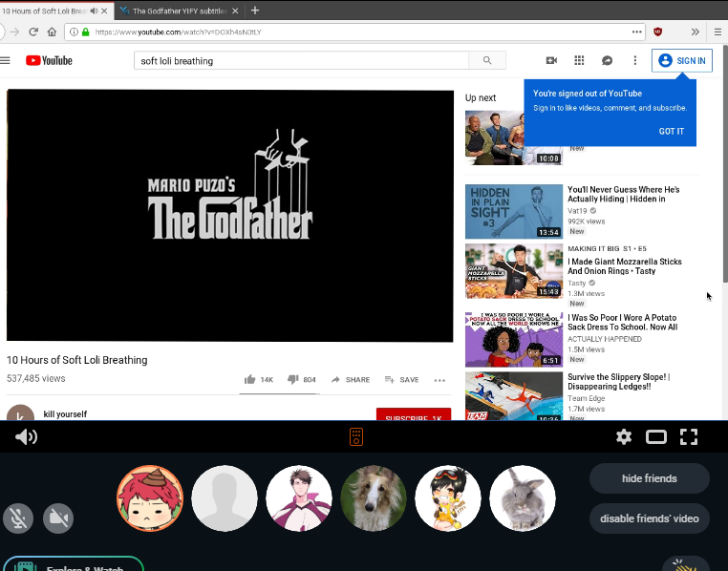This screenshot has width=728, height=571.
Task: Reload the page with browser refresh icon
Action: point(33,32)
